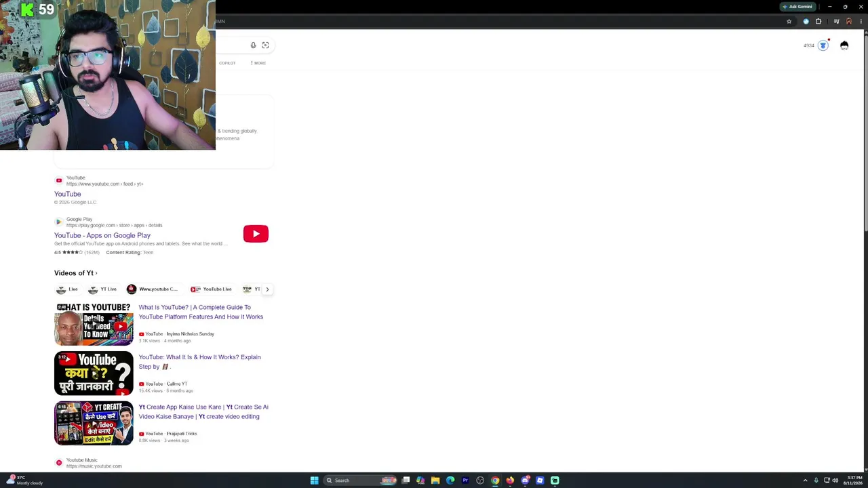
Task: Click the YouTube red play logo image
Action: click(x=256, y=234)
